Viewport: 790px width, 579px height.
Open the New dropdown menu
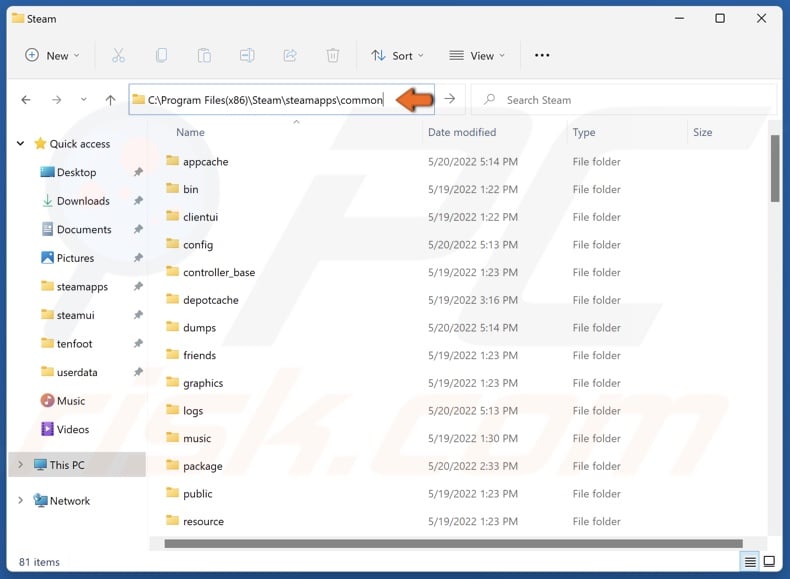pos(52,55)
